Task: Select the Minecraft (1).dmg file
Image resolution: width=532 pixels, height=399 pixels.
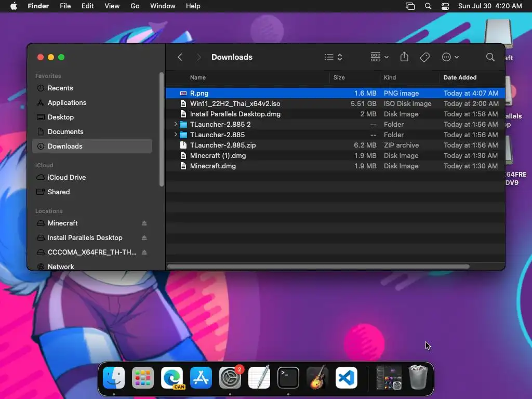Action: [335, 156]
